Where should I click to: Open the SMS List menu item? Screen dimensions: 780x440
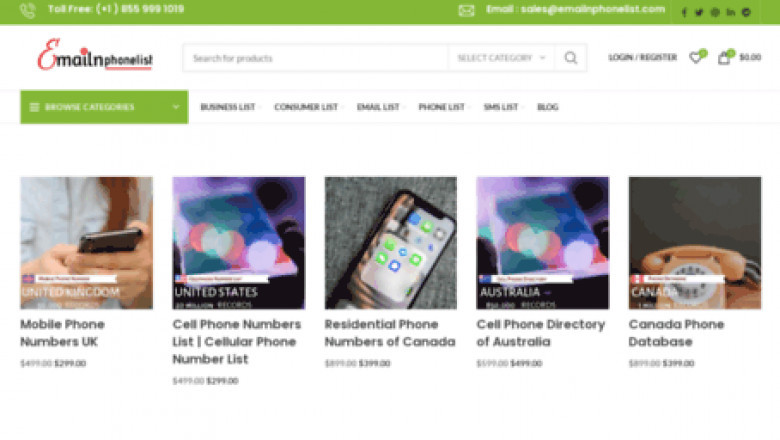(501, 107)
